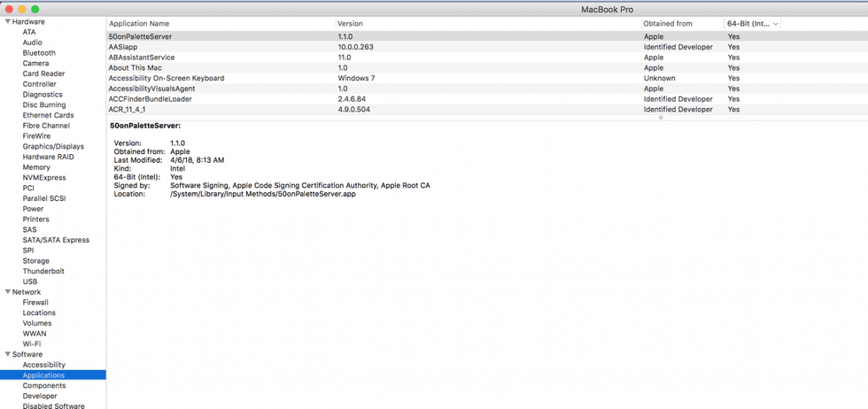
Task: Select the AccessibilityVisualsAgent row
Action: point(487,89)
